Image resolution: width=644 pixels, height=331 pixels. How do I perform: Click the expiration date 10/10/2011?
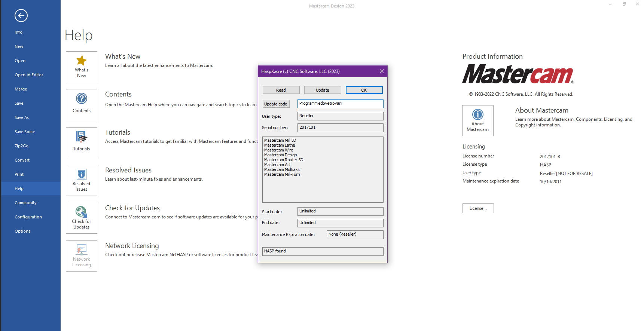[x=550, y=182]
